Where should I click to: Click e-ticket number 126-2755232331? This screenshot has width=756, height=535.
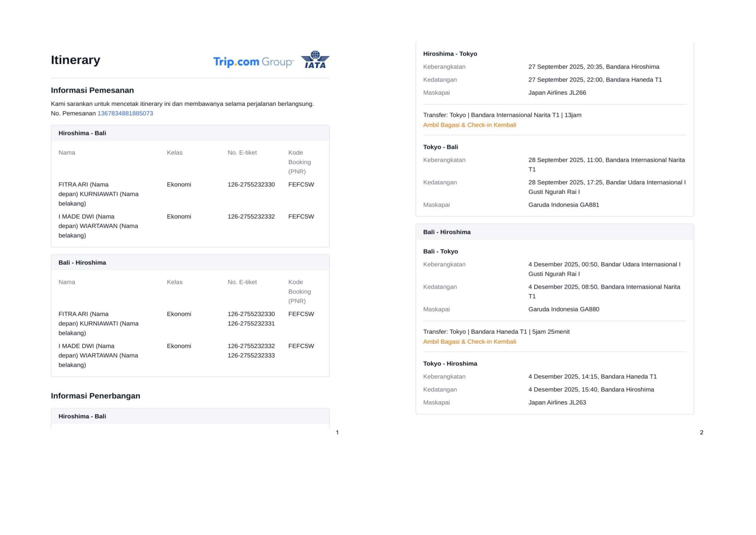(x=251, y=323)
